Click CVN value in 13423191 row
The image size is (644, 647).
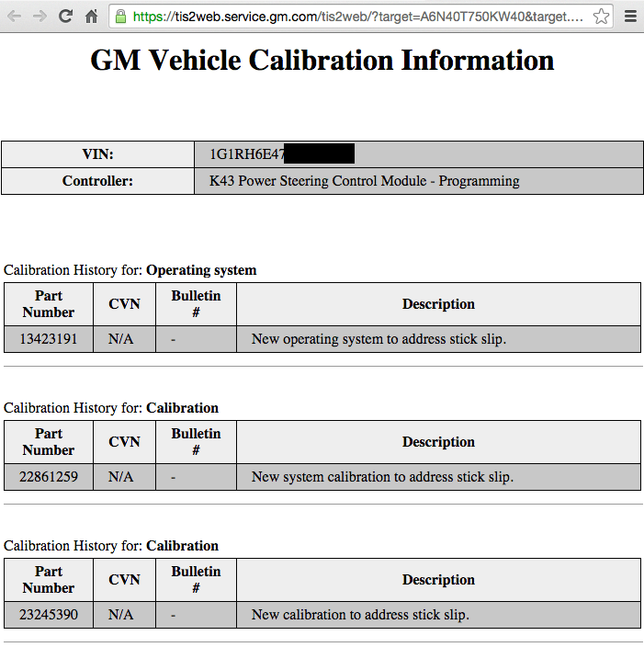point(121,339)
